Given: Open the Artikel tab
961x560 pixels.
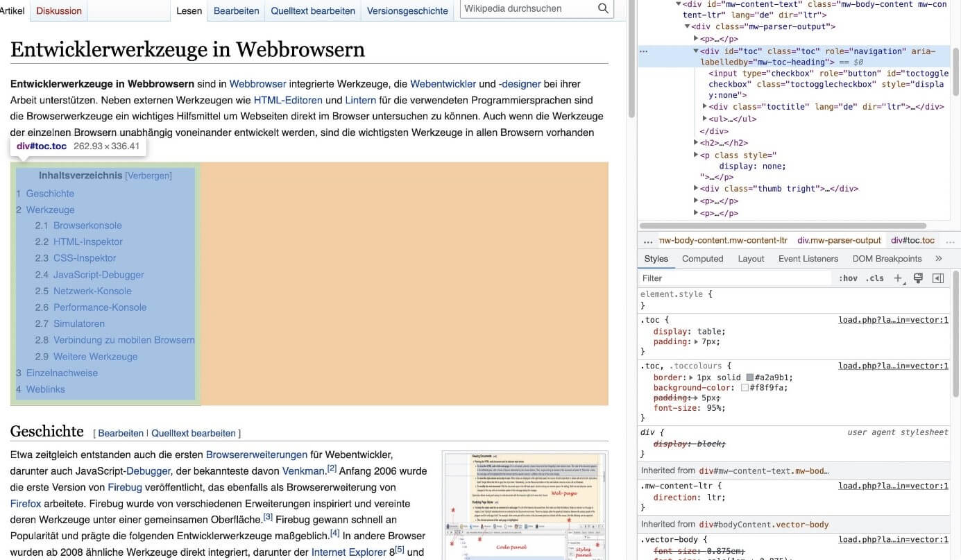Looking at the screenshot, I should click(x=12, y=10).
